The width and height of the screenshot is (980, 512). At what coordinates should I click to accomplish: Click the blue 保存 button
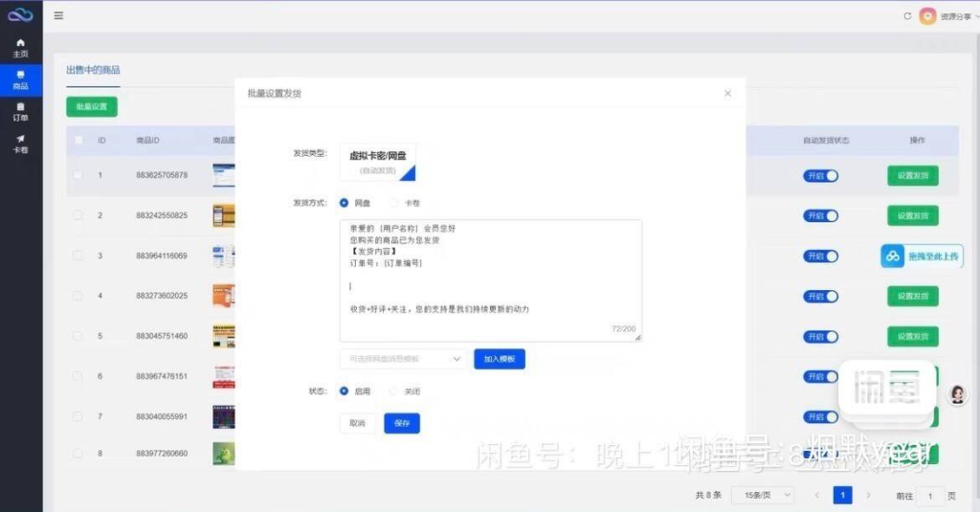[x=402, y=423]
